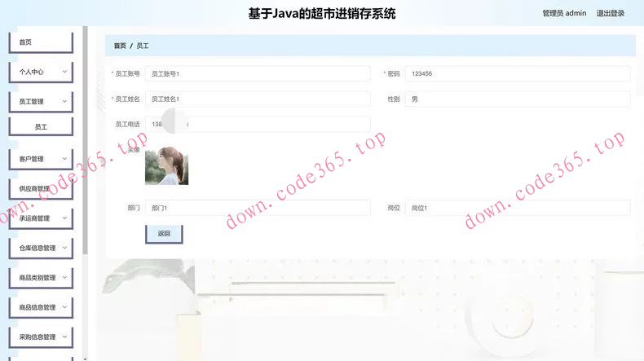Focus the 员工账号 input field
The width and height of the screenshot is (644, 361).
coord(258,73)
